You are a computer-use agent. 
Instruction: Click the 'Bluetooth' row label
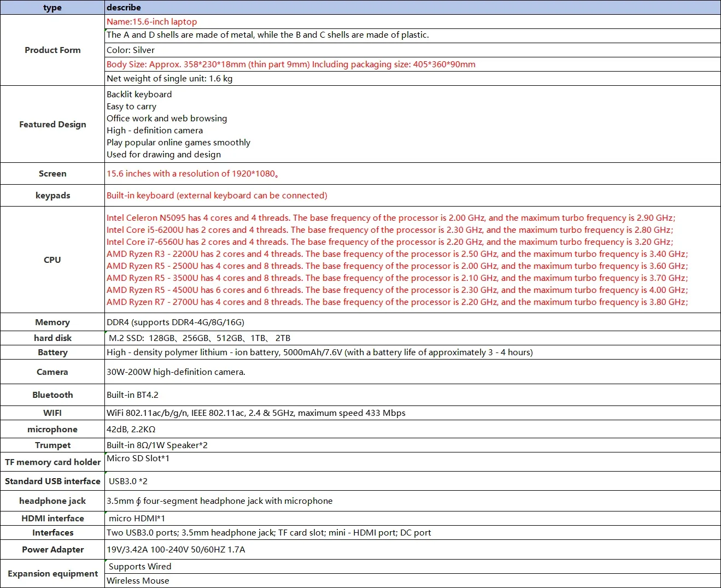(52, 395)
